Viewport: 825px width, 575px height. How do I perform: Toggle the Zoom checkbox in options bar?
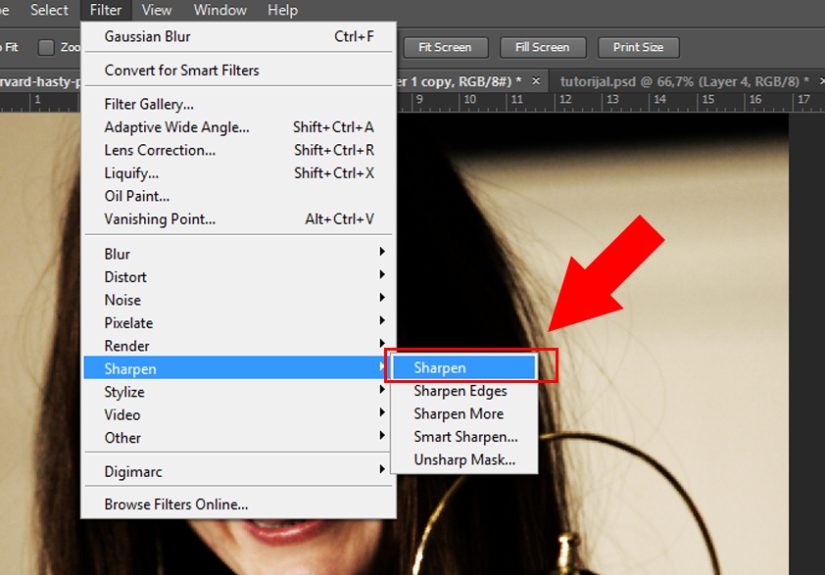coord(46,47)
